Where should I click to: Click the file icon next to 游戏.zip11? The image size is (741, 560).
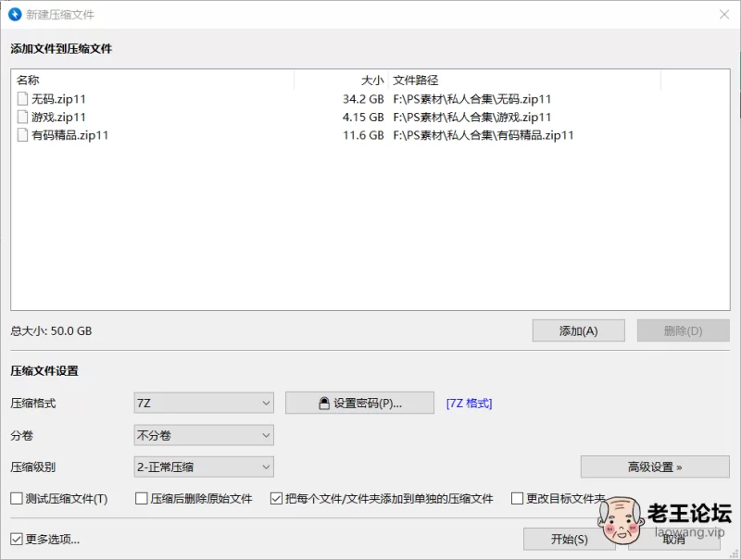pos(22,117)
